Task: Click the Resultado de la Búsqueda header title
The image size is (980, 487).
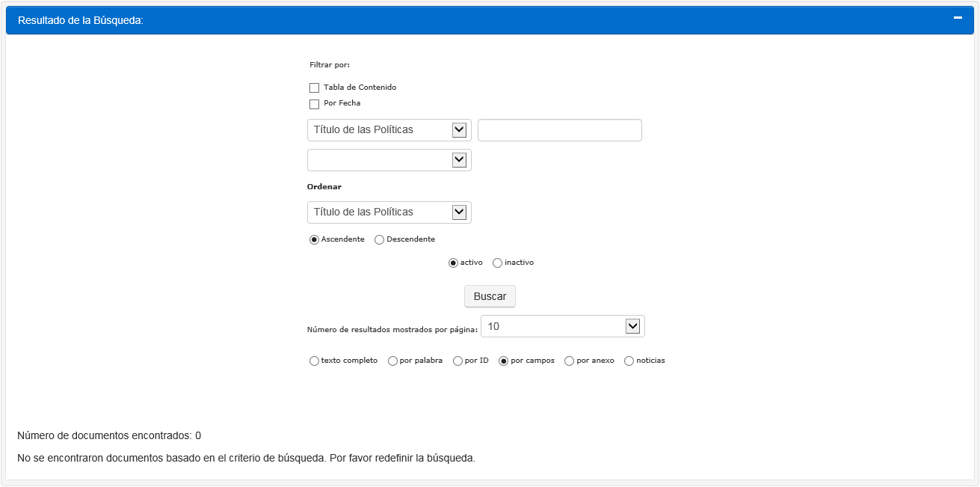Action: 81,21
